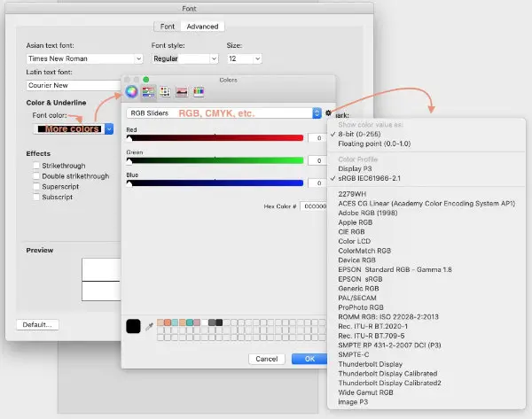Screen dimensions: 532x419
Task: Enable the Double strikethrough checkbox
Action: click(36, 176)
